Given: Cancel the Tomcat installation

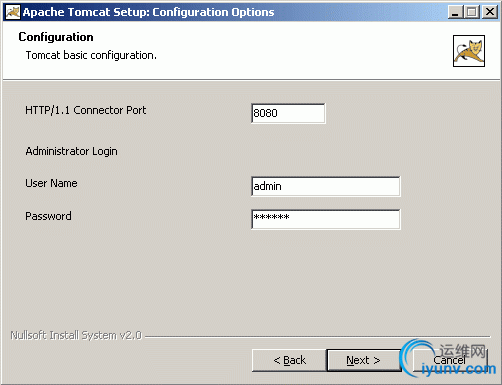Looking at the screenshot, I should [450, 360].
